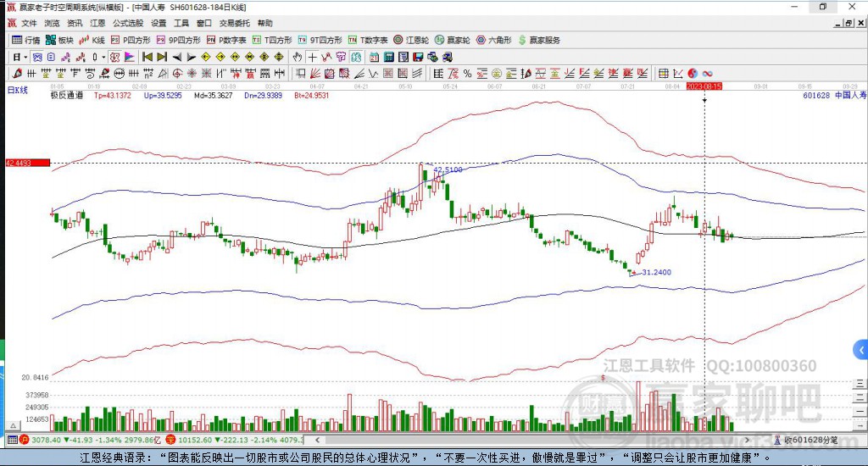868x466 pixels.
Task: Click horizontal scrollbar left arrow
Action: (x=317, y=440)
